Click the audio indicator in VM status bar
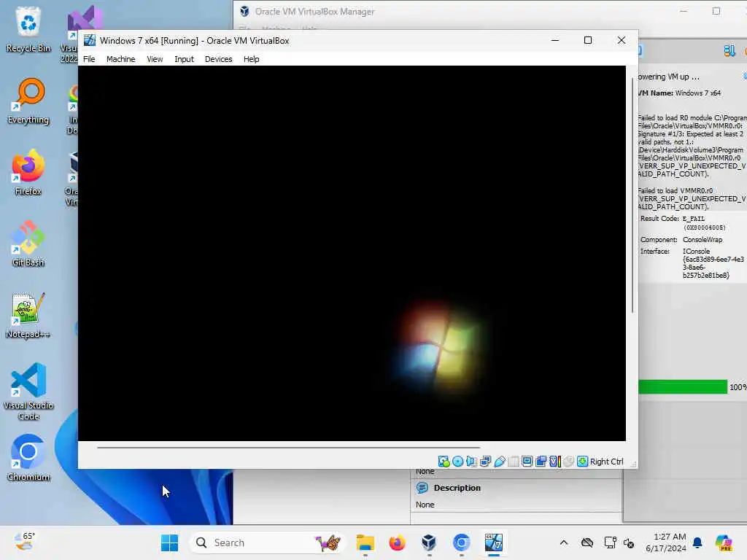This screenshot has height=560, width=747. click(x=472, y=462)
